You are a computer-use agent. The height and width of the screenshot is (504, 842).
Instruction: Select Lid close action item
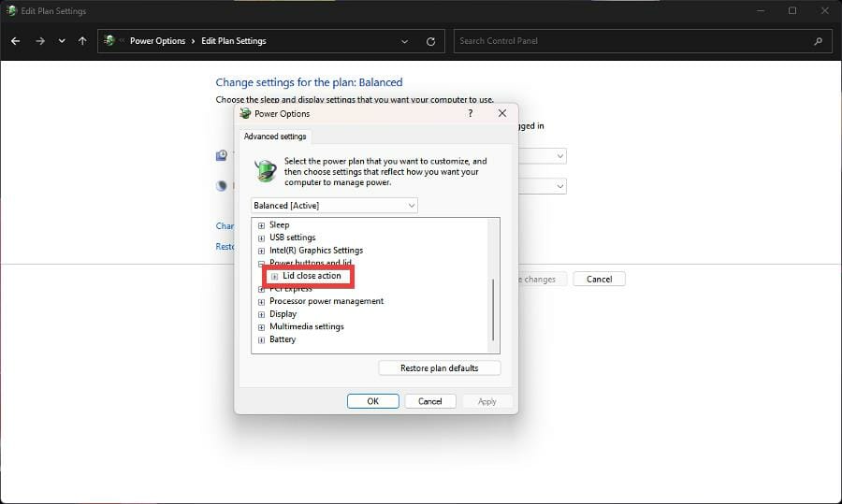(312, 275)
